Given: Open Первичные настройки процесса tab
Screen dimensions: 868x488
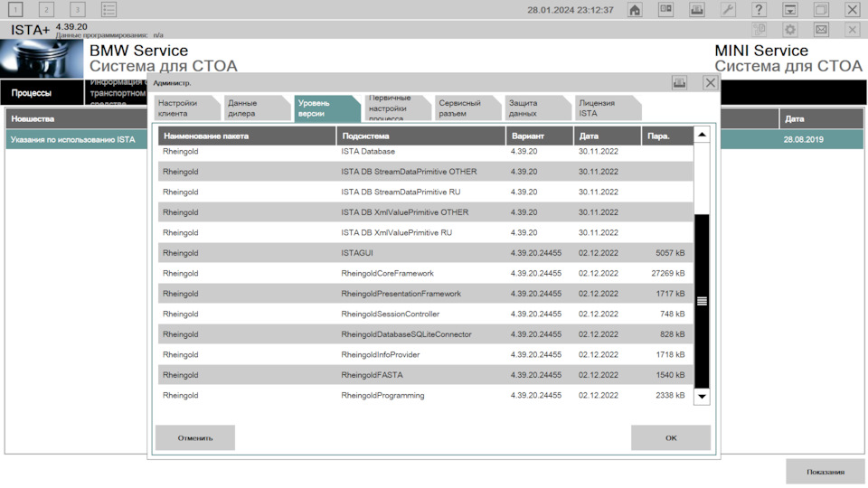Looking at the screenshot, I should coord(397,108).
